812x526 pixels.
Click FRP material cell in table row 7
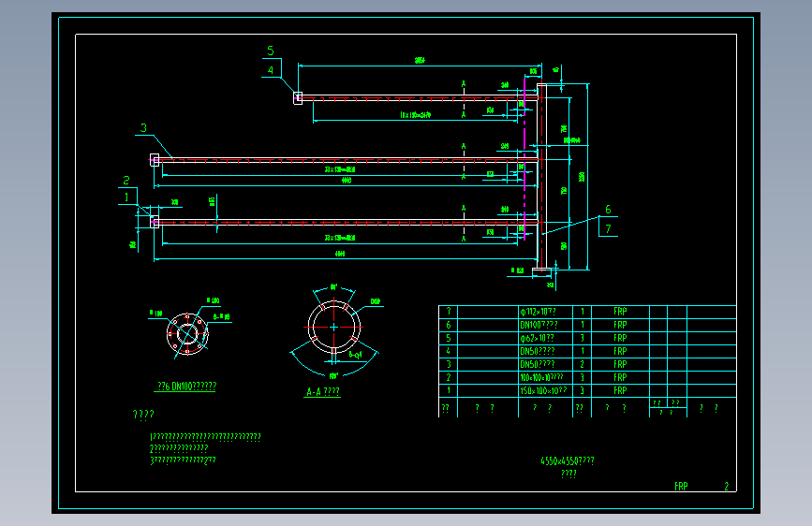pyautogui.click(x=620, y=312)
